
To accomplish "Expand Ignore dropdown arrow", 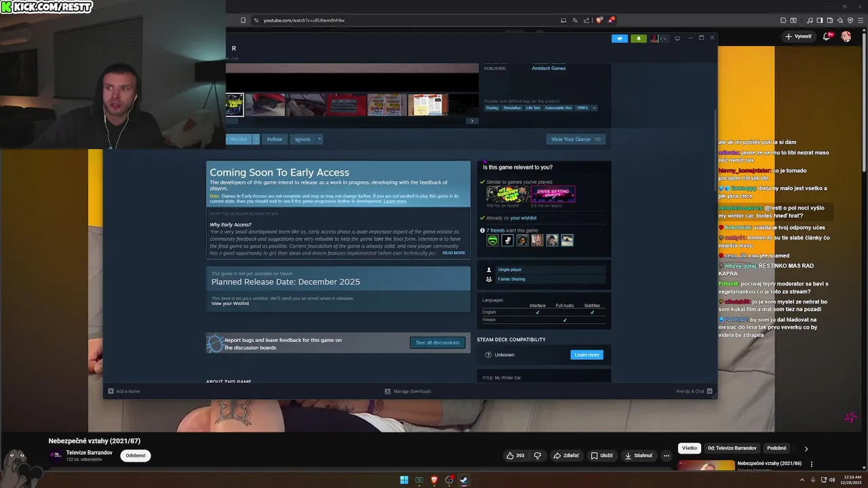I will [x=319, y=139].
